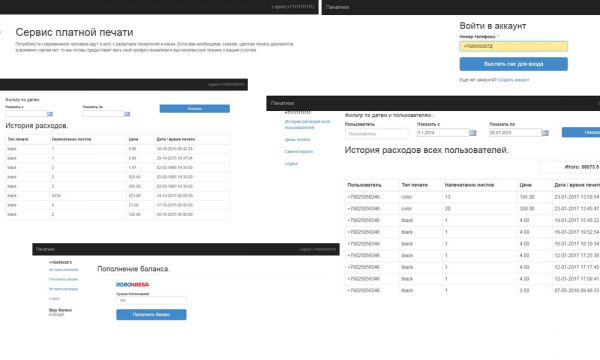This screenshot has height=360, width=600.
Task: Click the blue send-SMS login button
Action: [x=514, y=64]
